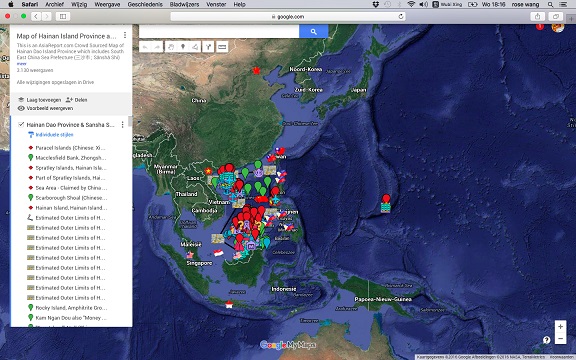Open the volume menu bar icon
576x360 pixels.
pos(424,4)
